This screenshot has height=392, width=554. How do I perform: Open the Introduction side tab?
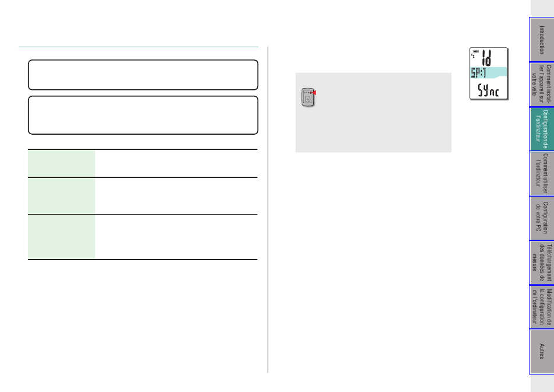coord(542,40)
